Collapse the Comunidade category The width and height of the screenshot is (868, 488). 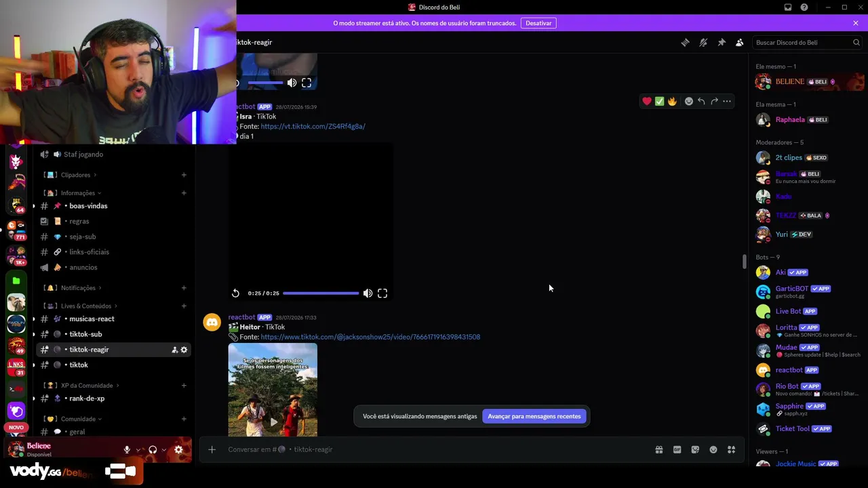point(78,419)
